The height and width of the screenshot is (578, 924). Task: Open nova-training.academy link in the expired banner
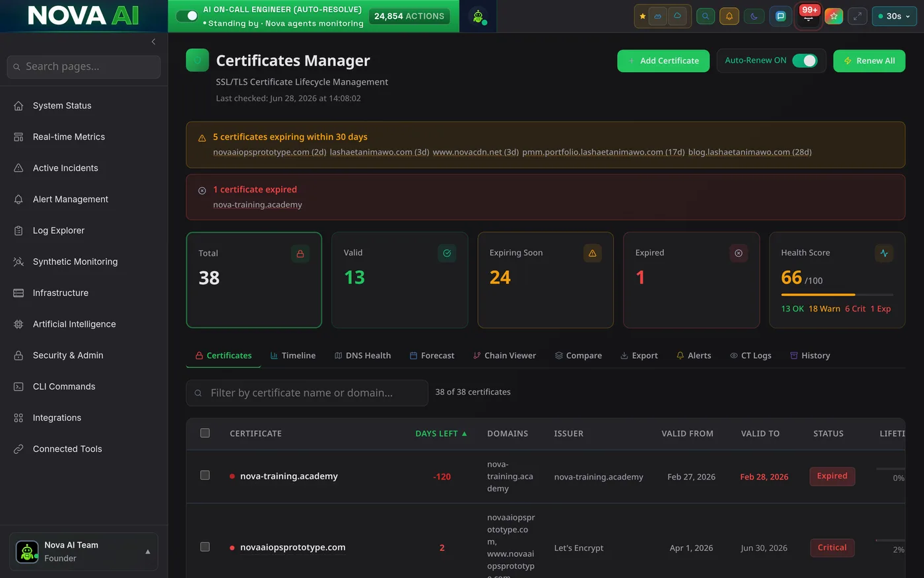pos(257,205)
